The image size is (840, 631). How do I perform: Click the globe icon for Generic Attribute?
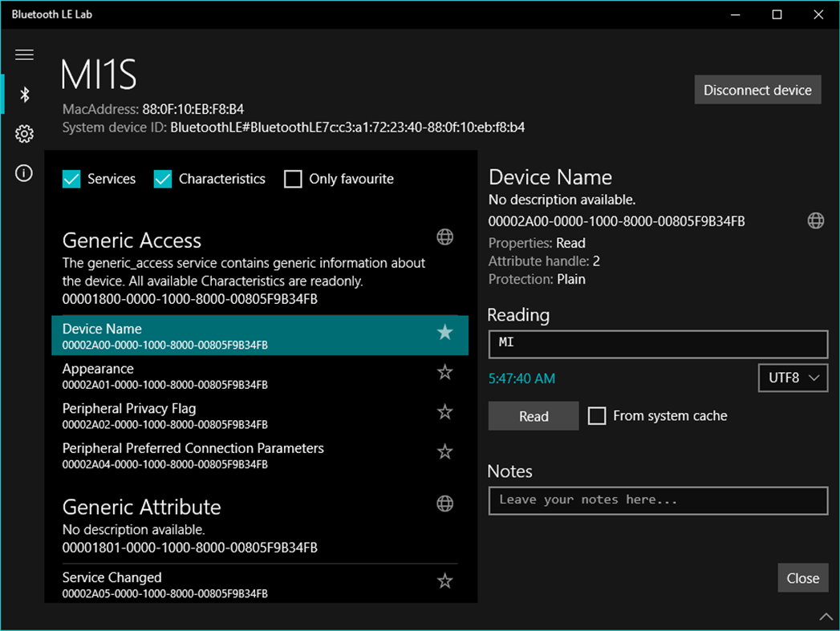point(444,504)
